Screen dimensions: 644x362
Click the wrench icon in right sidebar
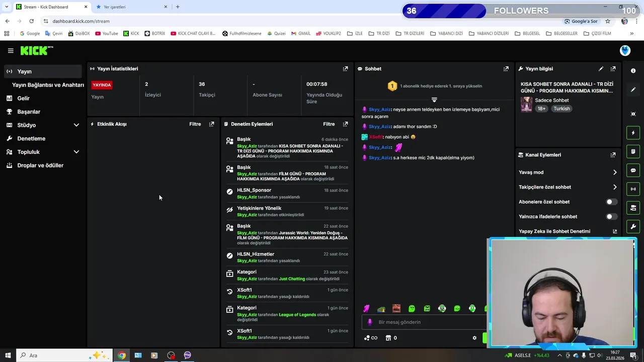click(633, 226)
